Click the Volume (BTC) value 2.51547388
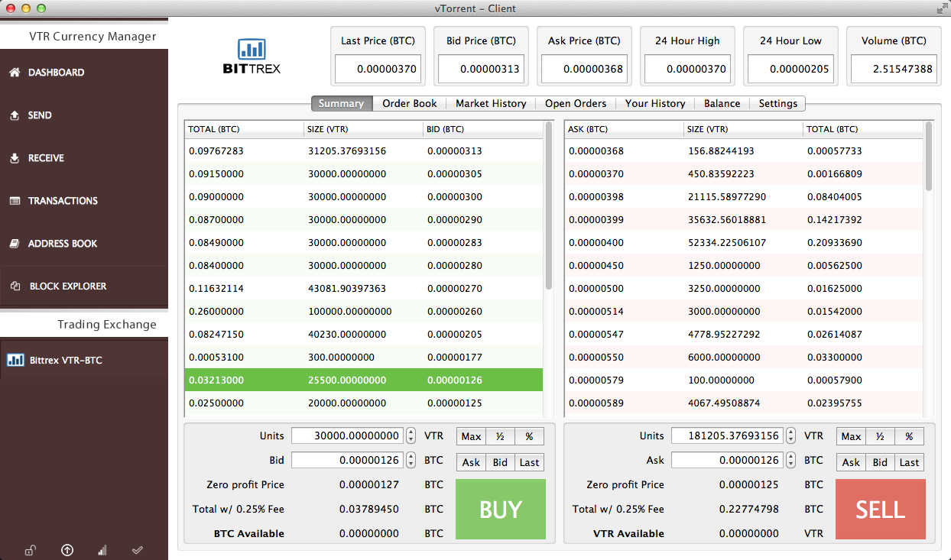The height and width of the screenshot is (560, 951). [x=894, y=69]
